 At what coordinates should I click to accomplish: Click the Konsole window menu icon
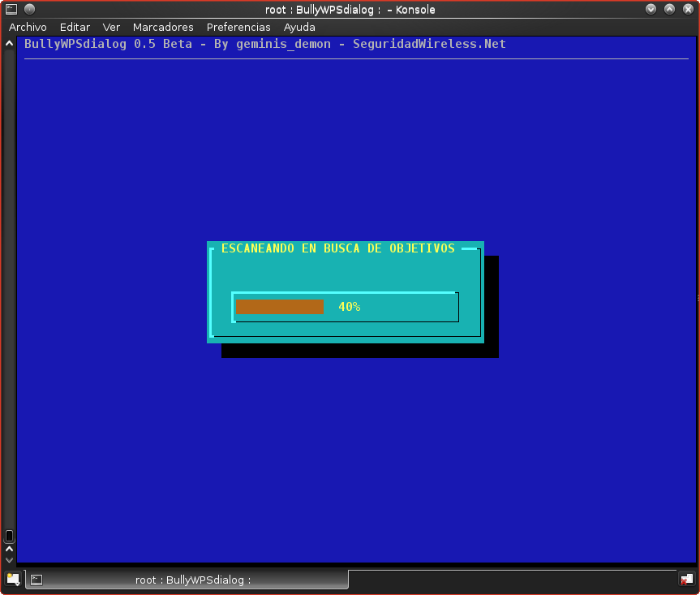11,9
